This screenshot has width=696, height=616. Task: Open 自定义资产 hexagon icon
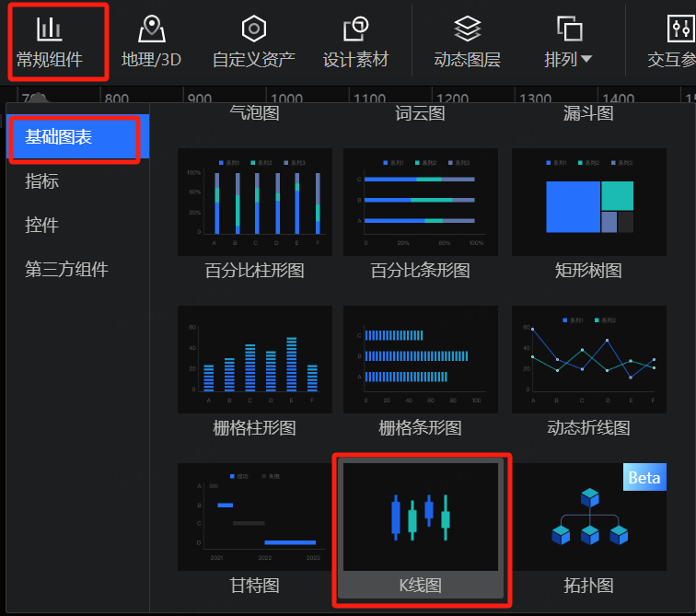pyautogui.click(x=253, y=30)
